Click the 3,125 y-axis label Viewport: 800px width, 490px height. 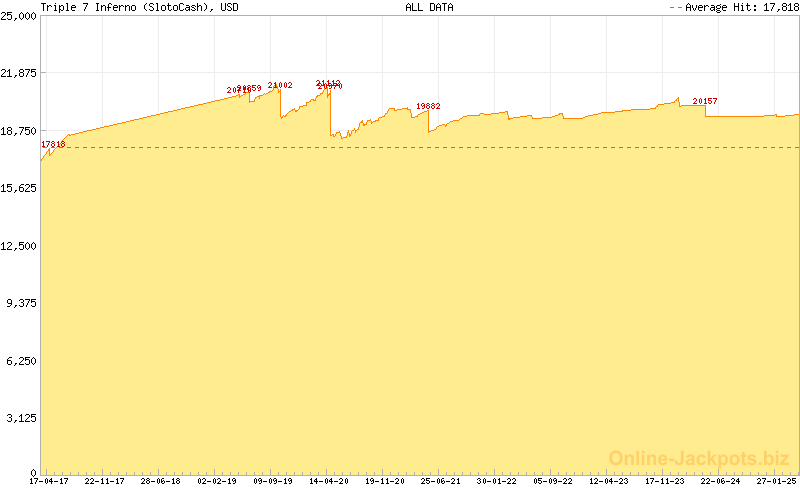coord(22,418)
